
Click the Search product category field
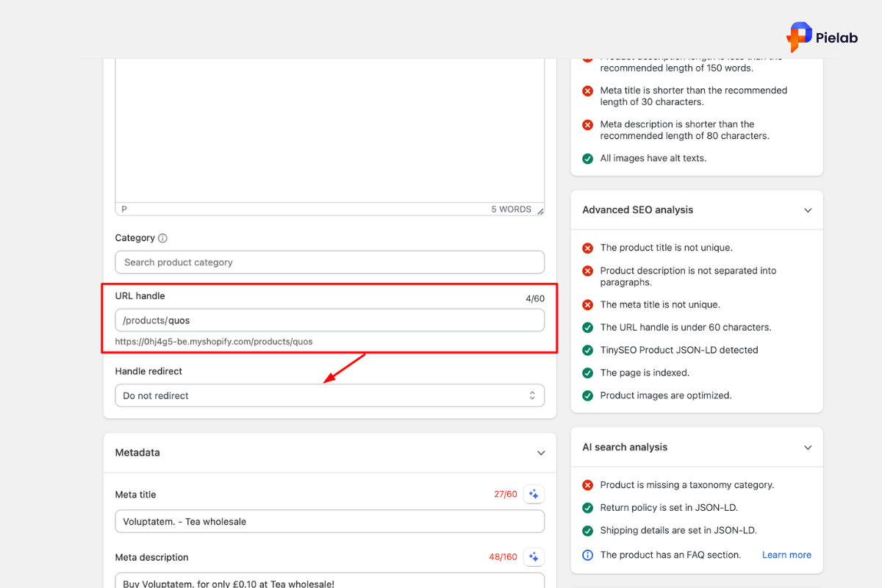coord(329,262)
